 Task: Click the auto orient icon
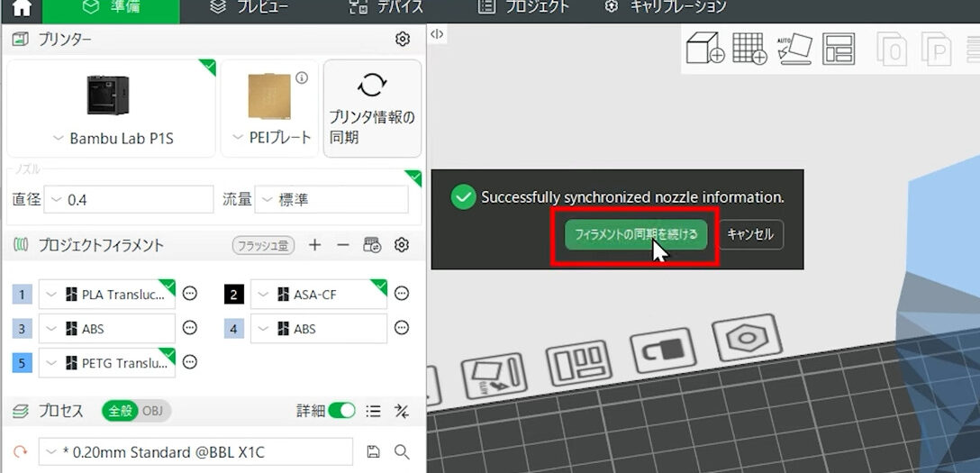[794, 49]
